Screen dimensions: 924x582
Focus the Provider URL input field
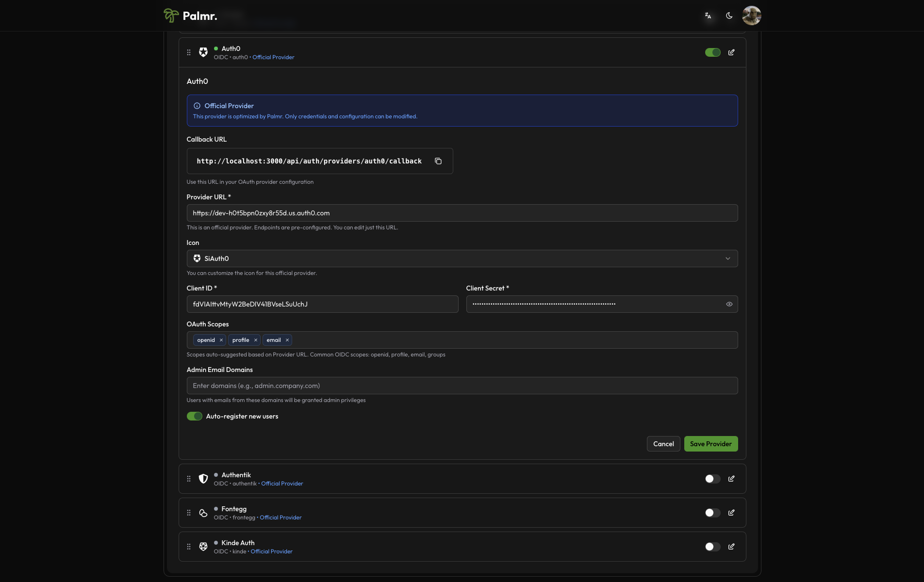[x=462, y=213]
